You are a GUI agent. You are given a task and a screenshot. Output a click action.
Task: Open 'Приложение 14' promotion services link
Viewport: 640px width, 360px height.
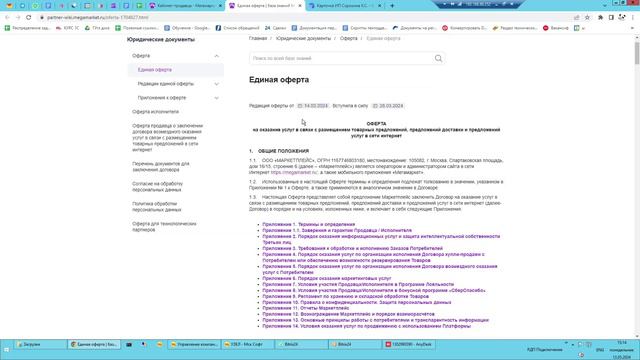[x=367, y=326]
